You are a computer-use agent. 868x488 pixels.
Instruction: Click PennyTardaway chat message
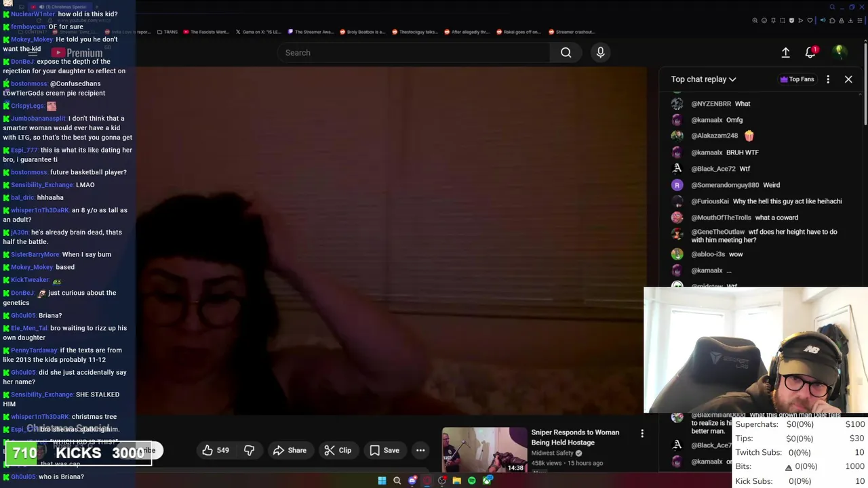tap(62, 354)
